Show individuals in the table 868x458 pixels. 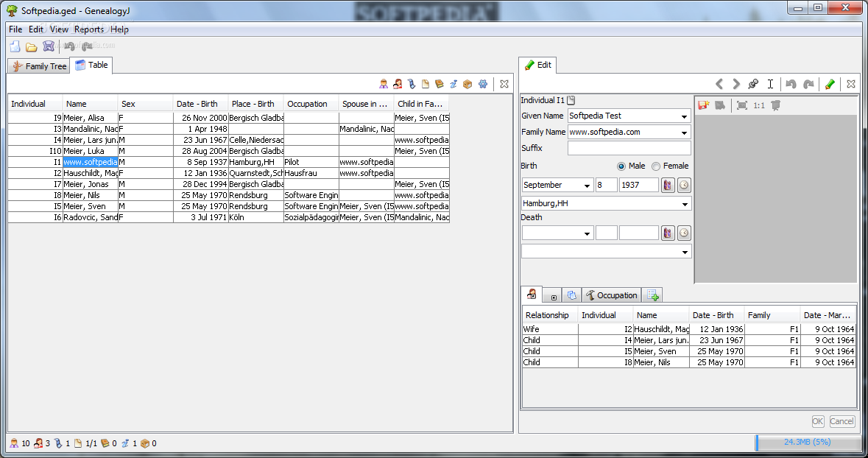[383, 84]
